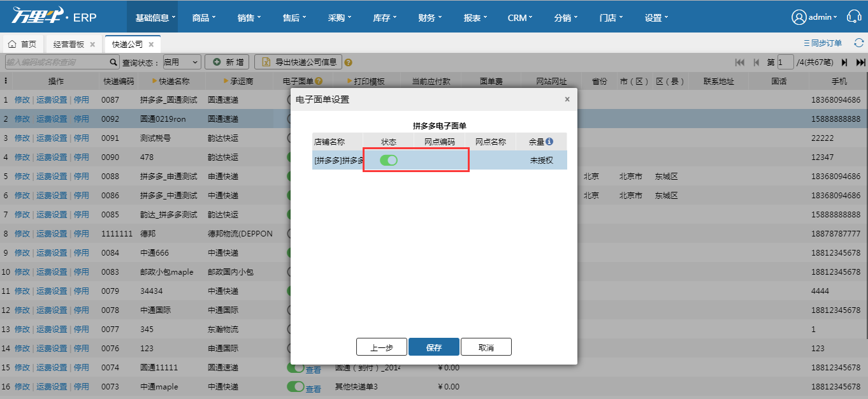Open the CRM menu
Viewport: 868px width, 399px height.
coord(520,18)
